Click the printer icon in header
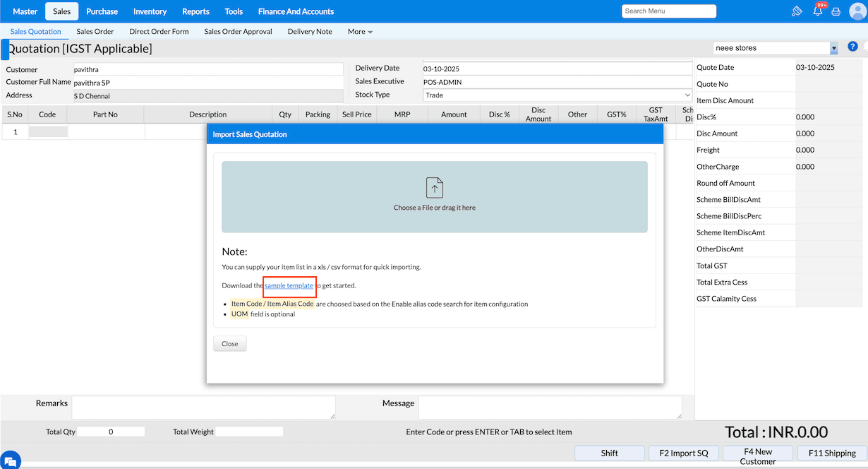 (x=836, y=11)
